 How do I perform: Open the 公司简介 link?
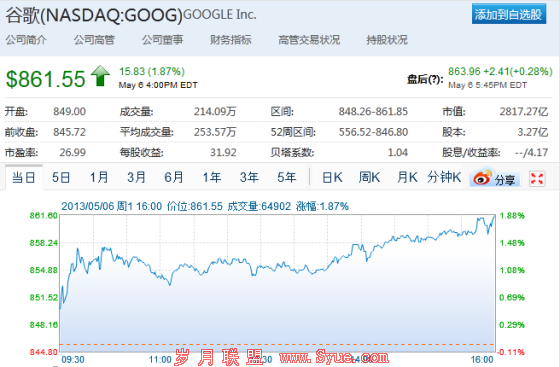pyautogui.click(x=26, y=40)
